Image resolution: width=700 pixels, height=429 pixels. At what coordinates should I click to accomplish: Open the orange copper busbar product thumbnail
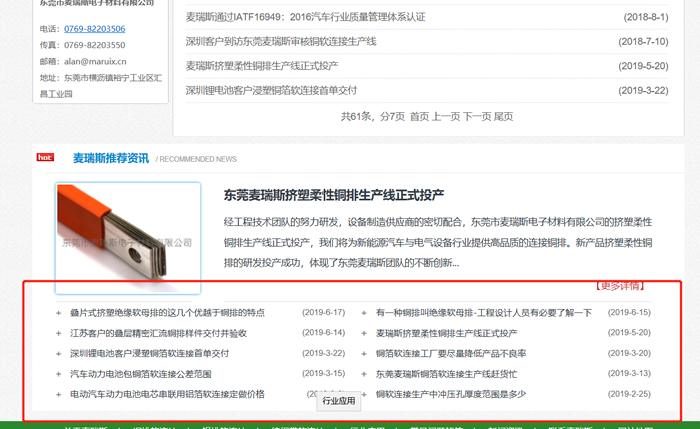[128, 238]
